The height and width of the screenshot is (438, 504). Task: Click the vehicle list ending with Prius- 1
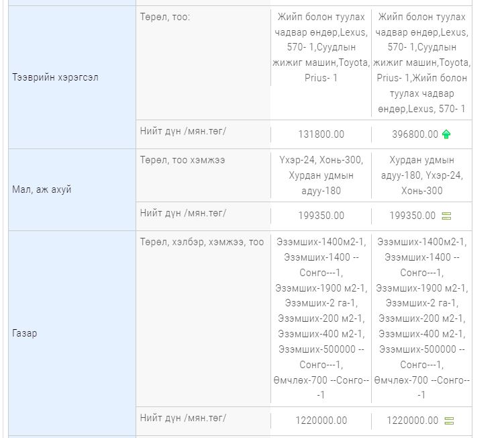[321, 47]
